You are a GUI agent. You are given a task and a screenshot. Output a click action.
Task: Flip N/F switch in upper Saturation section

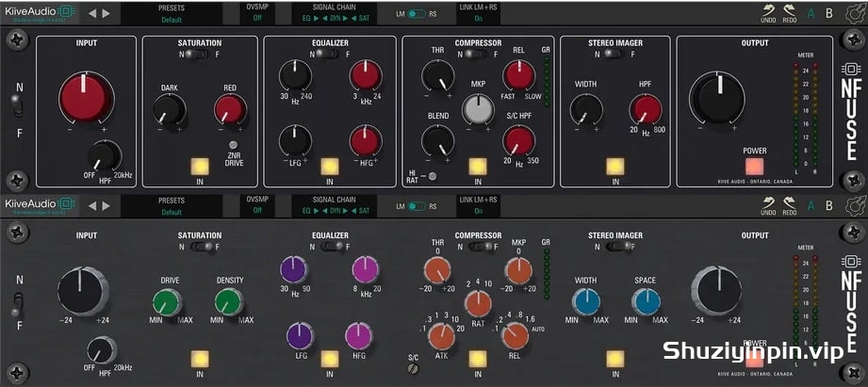tap(197, 55)
